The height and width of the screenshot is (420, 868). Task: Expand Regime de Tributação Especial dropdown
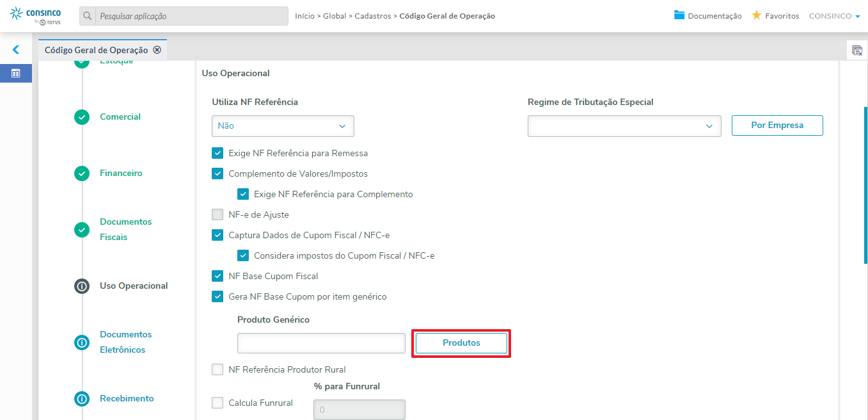tap(624, 126)
